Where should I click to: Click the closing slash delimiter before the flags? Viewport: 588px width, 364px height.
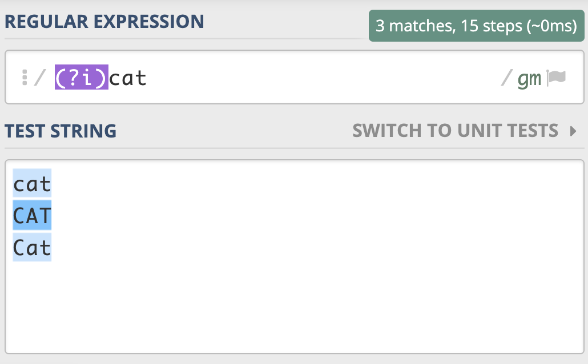[x=506, y=78]
